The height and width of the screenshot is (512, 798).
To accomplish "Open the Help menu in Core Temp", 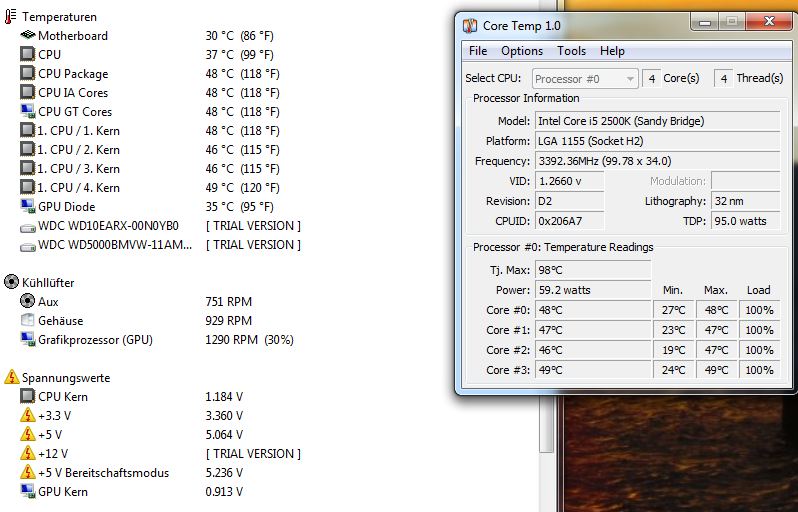I will (612, 51).
